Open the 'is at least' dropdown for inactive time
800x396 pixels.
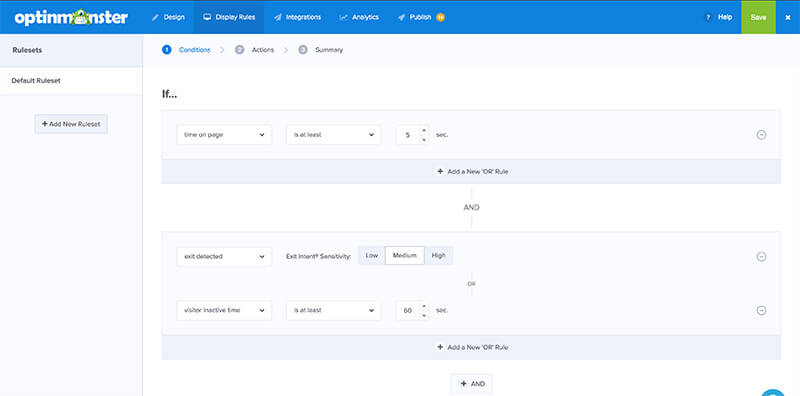click(x=333, y=310)
